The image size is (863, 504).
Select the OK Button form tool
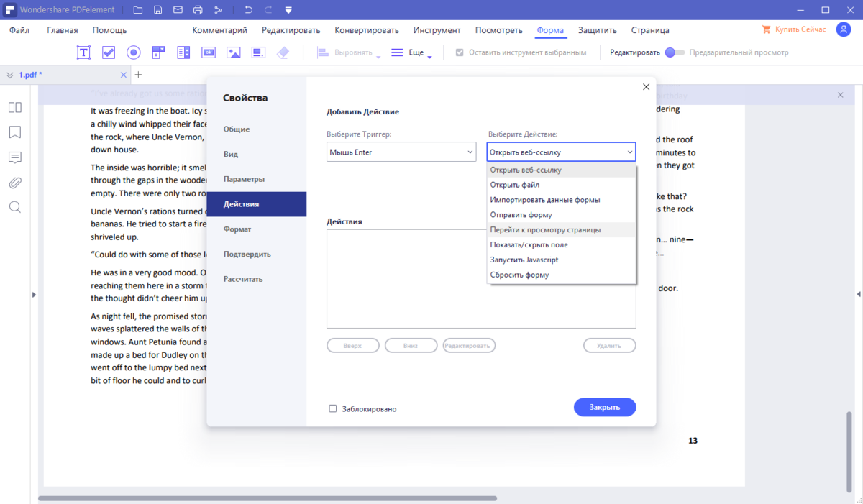pyautogui.click(x=208, y=52)
